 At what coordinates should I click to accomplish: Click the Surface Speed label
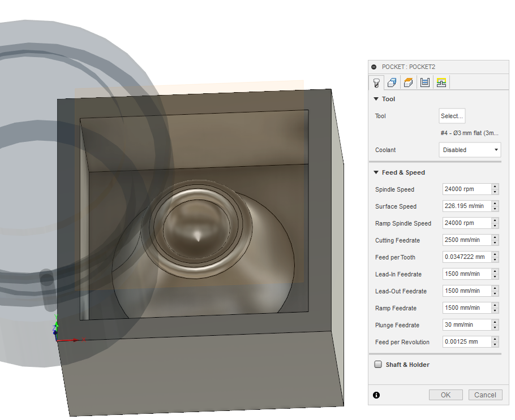coord(396,206)
